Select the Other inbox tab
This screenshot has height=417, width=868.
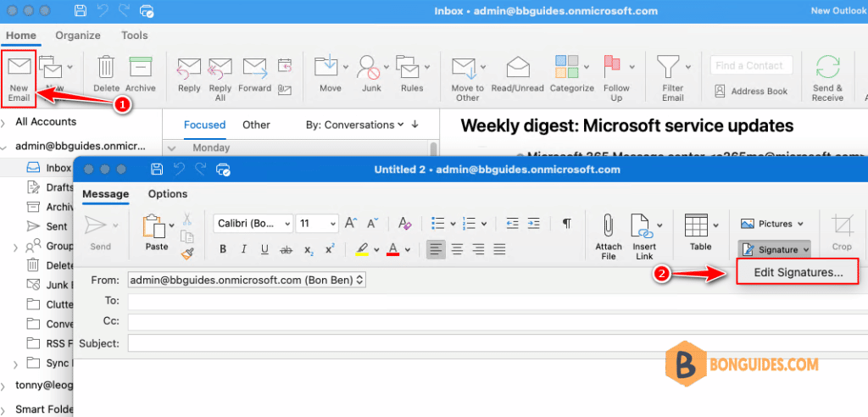[256, 125]
